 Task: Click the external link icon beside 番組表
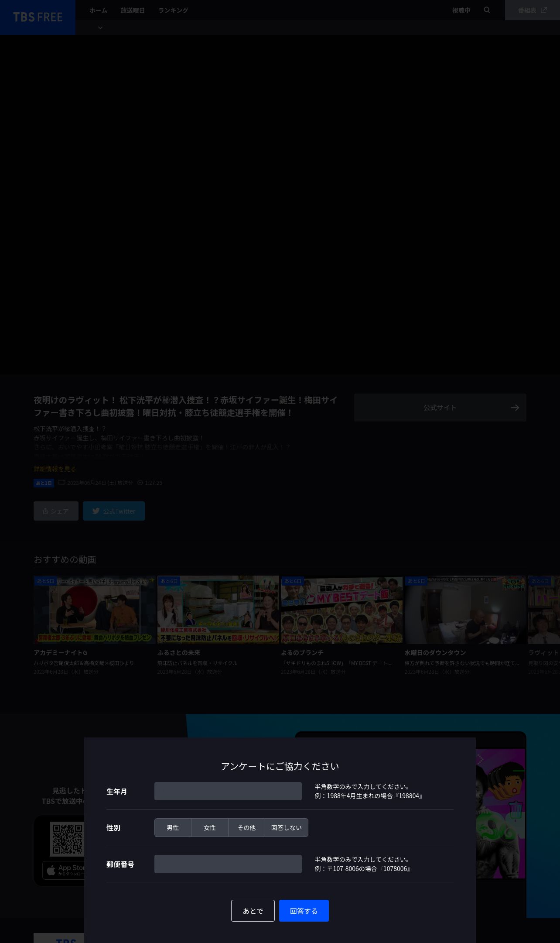coord(543,10)
